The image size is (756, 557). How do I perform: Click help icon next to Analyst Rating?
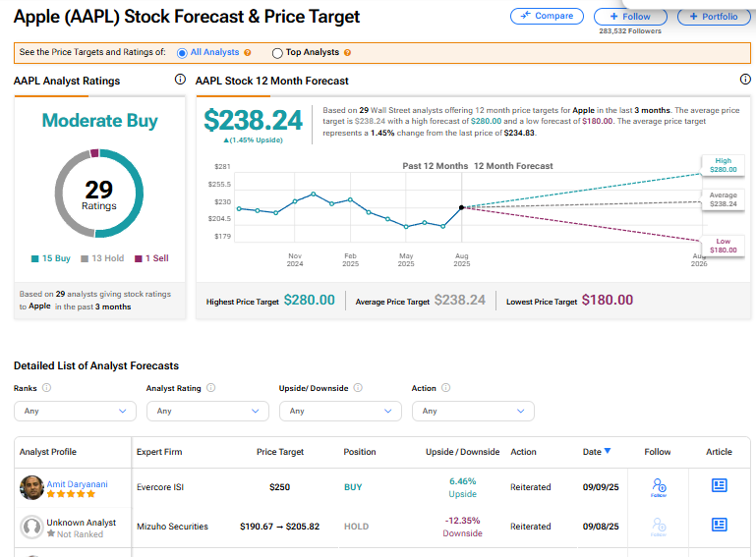[x=210, y=388]
